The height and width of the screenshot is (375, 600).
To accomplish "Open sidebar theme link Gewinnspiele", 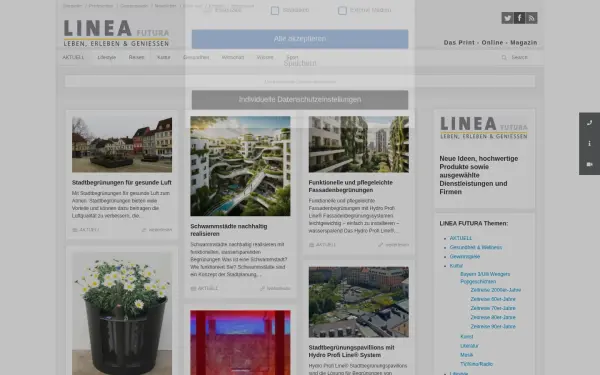I will (465, 256).
